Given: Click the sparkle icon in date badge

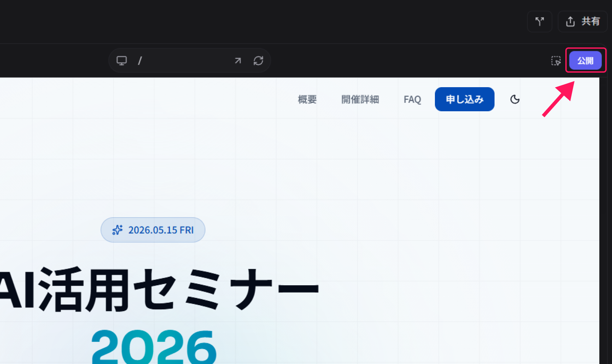Looking at the screenshot, I should (x=117, y=230).
